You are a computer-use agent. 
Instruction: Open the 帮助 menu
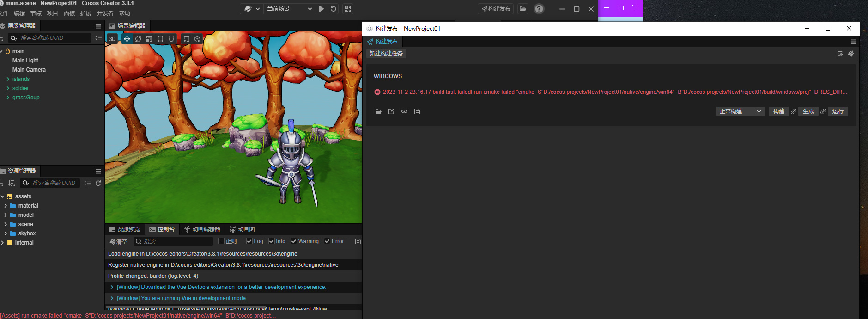tap(125, 13)
